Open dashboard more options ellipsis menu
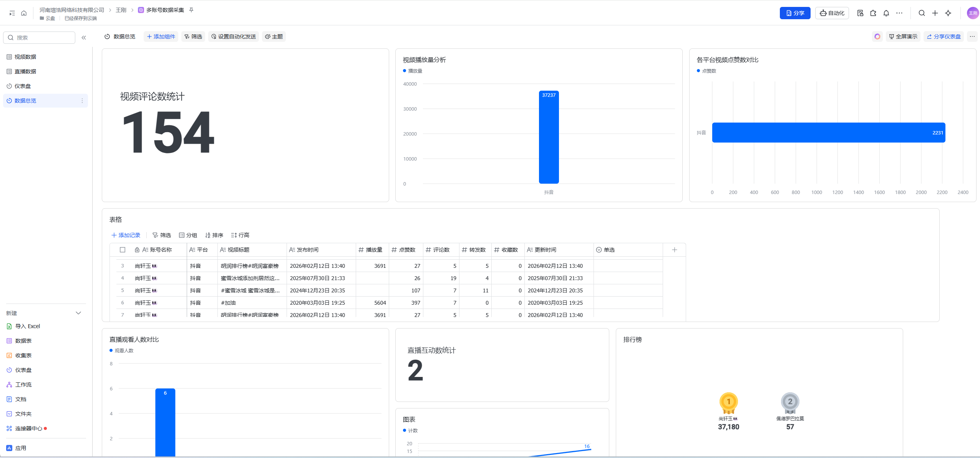Image resolution: width=980 pixels, height=458 pixels. 972,37
